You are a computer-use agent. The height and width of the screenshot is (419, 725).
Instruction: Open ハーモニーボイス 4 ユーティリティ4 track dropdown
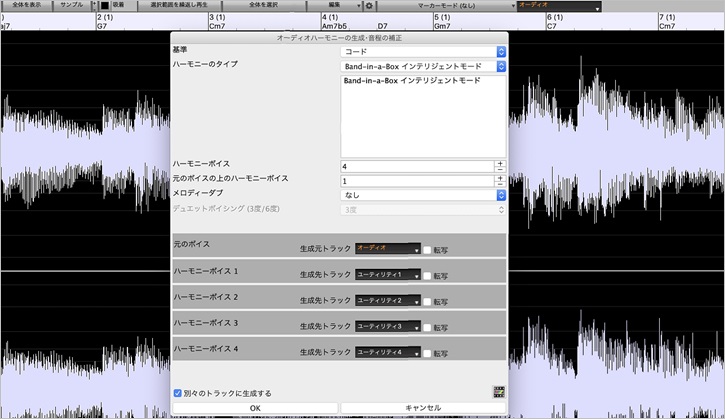[387, 352]
